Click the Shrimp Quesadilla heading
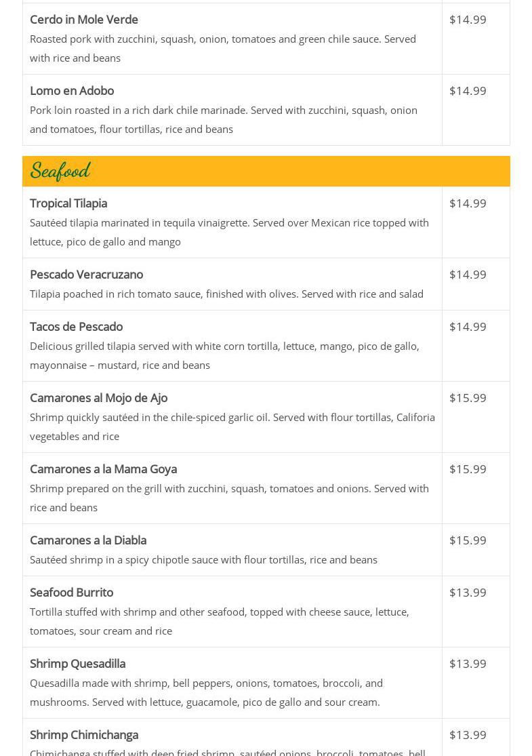 click(x=77, y=664)
